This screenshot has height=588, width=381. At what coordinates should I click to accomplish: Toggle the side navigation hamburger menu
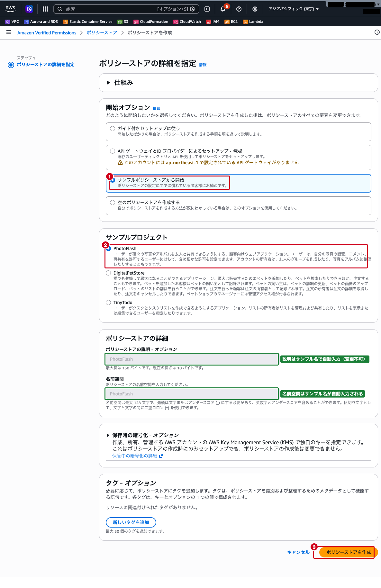pos(9,32)
